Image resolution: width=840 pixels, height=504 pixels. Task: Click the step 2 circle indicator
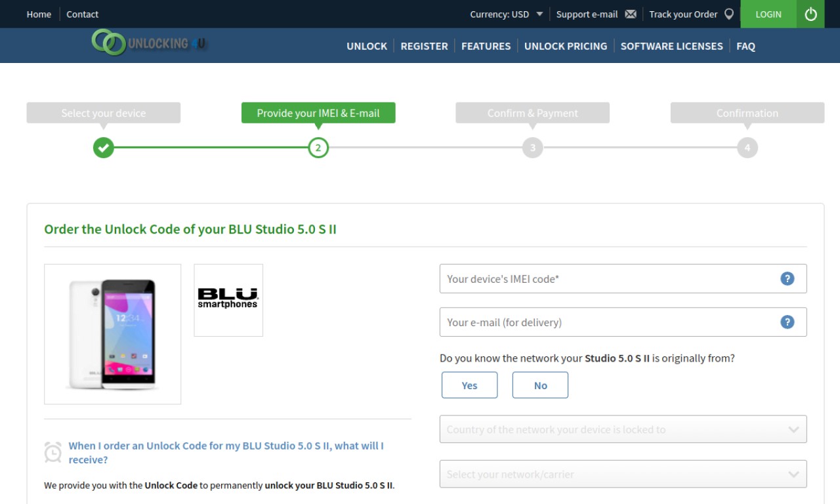318,148
